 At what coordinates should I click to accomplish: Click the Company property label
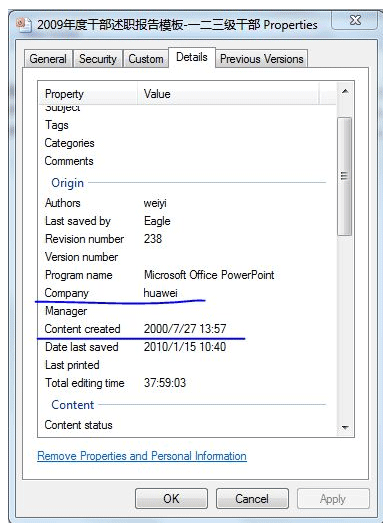(x=66, y=293)
